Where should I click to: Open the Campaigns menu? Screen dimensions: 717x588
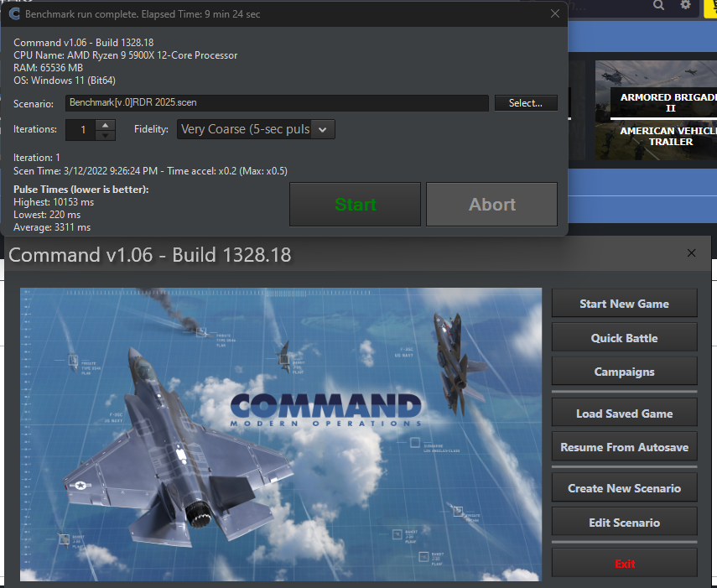[x=624, y=372]
